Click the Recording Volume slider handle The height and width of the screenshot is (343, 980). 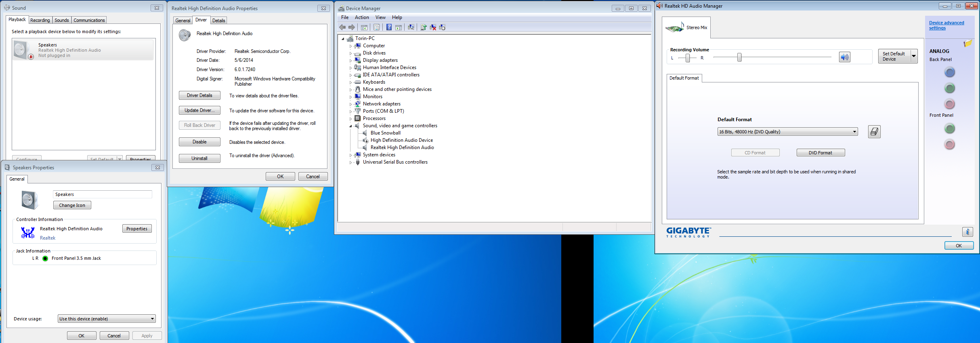739,57
